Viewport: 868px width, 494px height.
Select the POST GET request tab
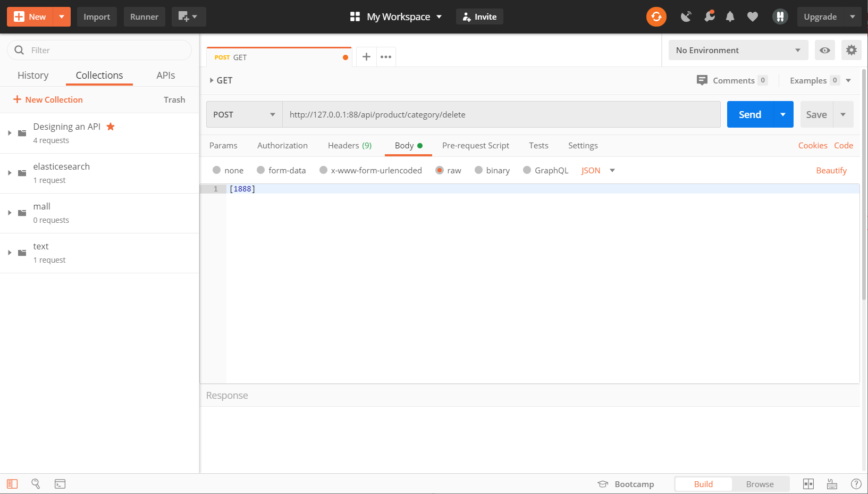coord(279,57)
